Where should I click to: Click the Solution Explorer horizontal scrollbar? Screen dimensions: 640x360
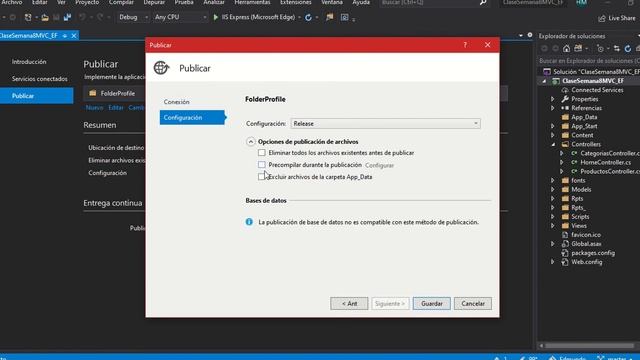pyautogui.click(x=589, y=345)
